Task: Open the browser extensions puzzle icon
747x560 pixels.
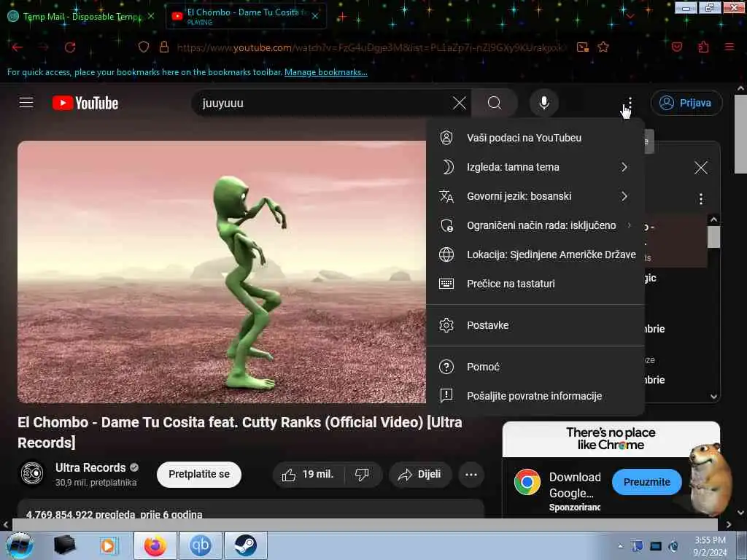Action: click(x=704, y=47)
